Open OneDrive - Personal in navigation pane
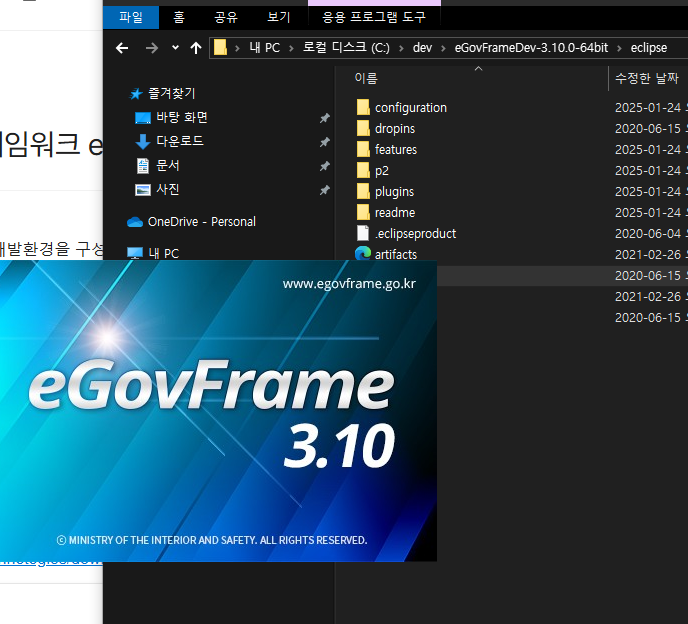This screenshot has height=624, width=688. [201, 222]
